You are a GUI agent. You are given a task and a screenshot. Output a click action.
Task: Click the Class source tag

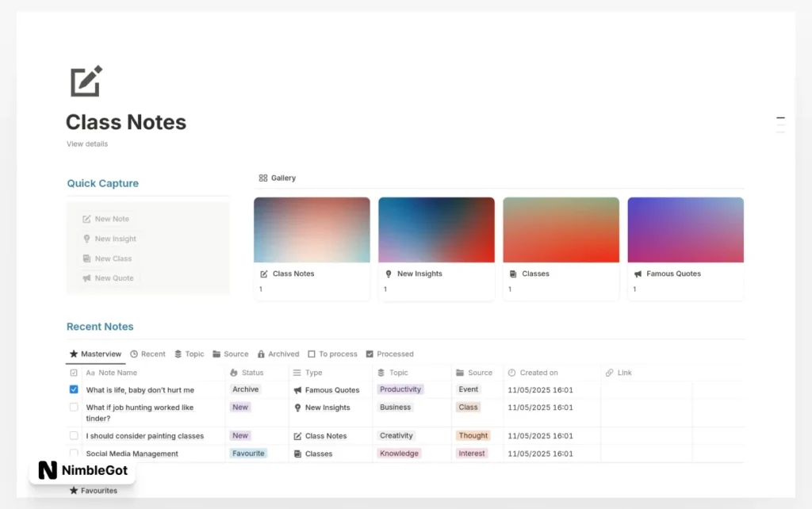click(468, 407)
